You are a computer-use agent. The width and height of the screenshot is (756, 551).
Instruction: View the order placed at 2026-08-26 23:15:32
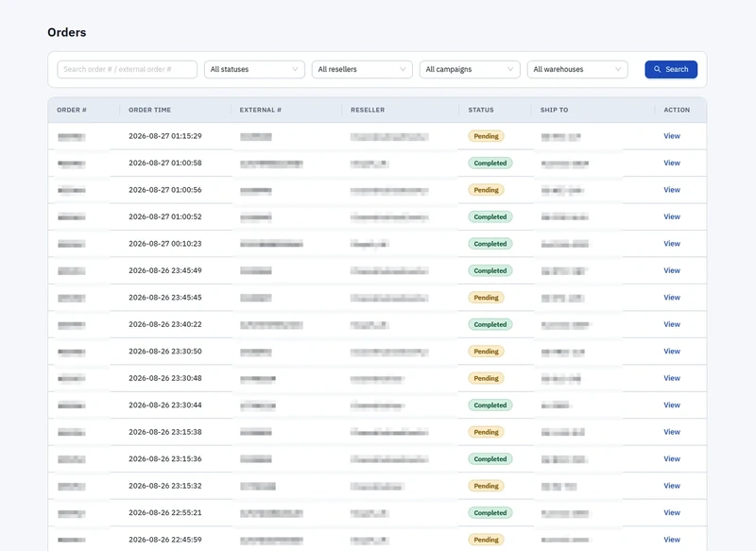[x=672, y=486]
